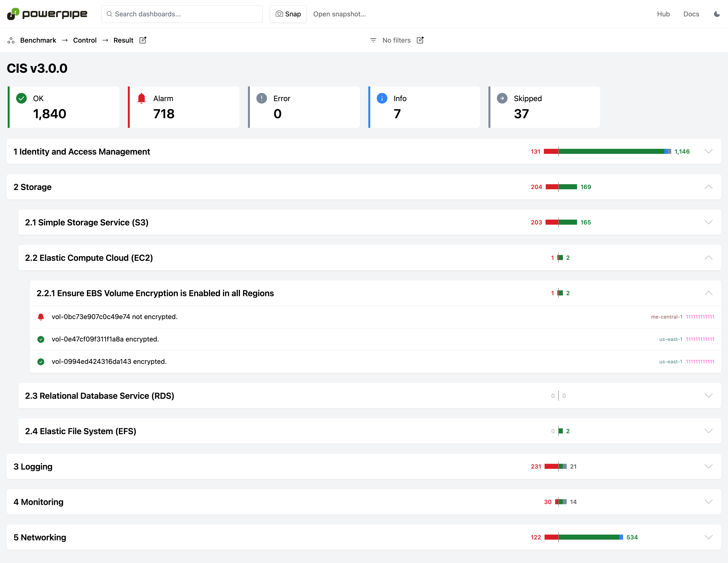Screen dimensions: 728x563
Task: Expand 1 Identity and Access Management chevron
Action: (708, 151)
